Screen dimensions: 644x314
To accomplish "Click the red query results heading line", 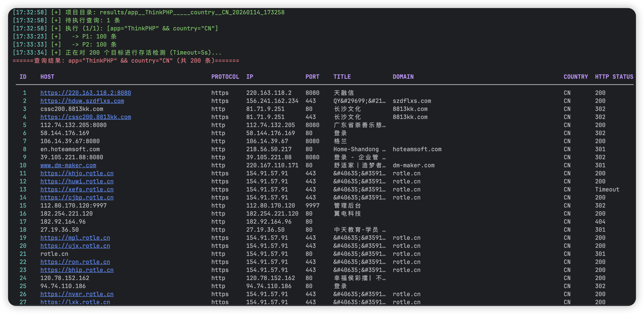I will [126, 61].
